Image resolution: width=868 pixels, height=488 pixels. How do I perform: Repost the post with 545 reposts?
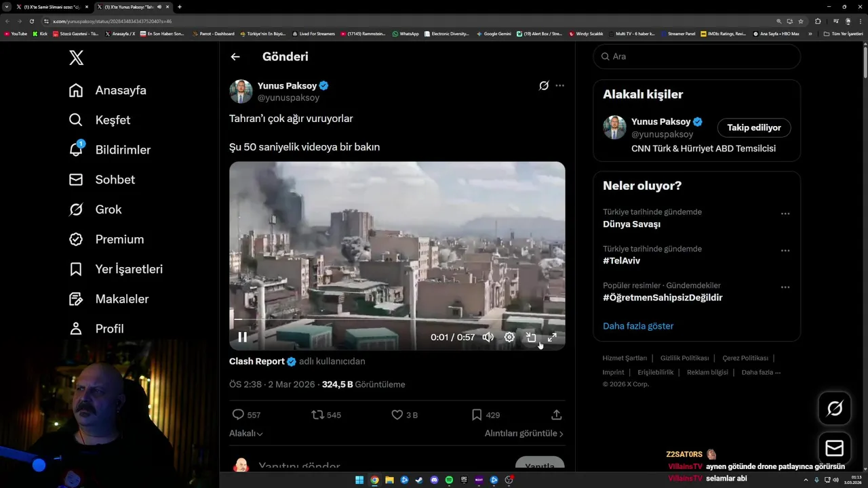pyautogui.click(x=326, y=415)
